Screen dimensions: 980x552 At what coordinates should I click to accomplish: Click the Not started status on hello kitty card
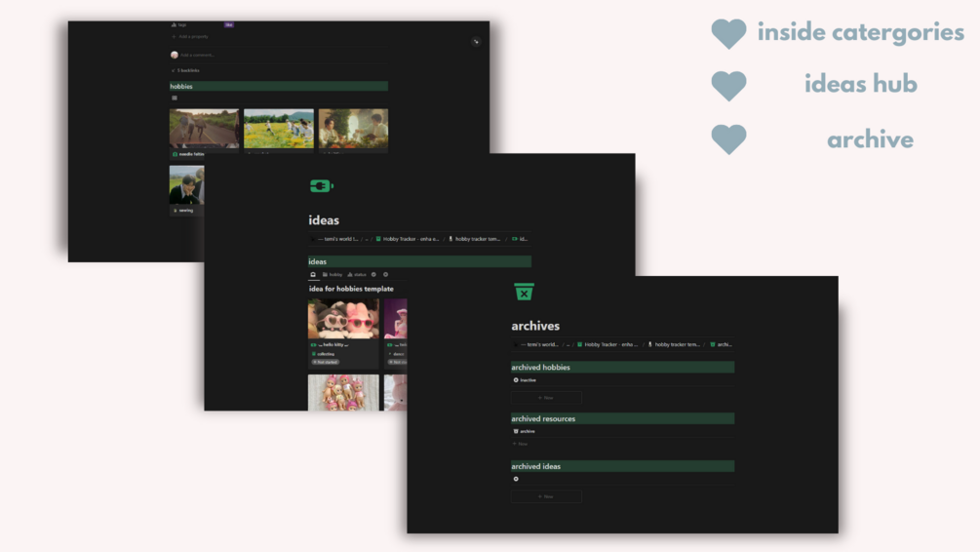326,362
